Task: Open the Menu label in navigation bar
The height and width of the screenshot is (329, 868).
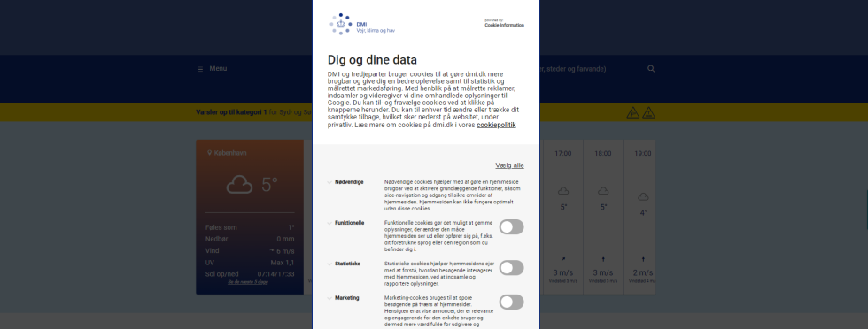Action: pos(218,69)
